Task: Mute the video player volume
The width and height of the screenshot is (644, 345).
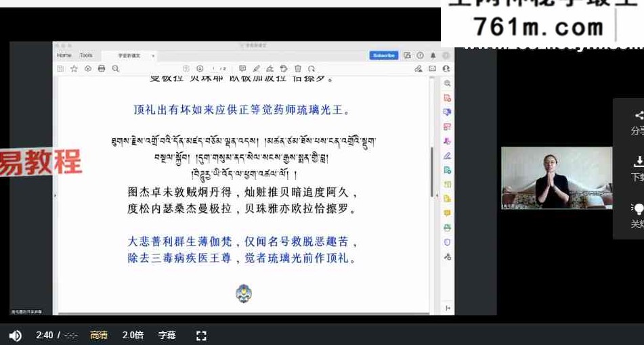Action: tap(15, 336)
